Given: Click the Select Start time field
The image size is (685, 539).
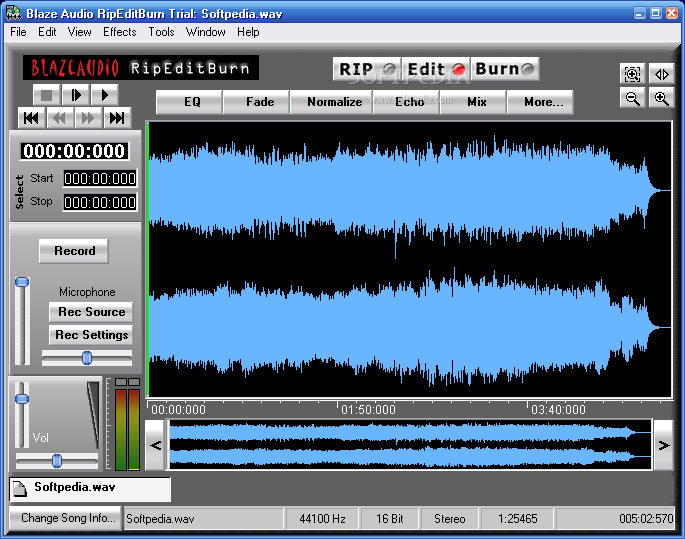Looking at the screenshot, I should [100, 179].
